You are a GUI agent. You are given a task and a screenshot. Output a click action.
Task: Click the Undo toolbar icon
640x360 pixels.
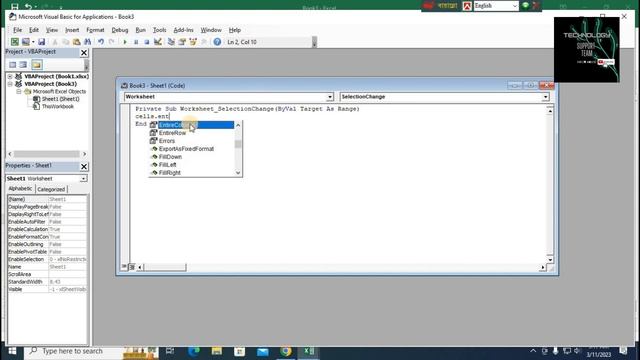click(101, 42)
